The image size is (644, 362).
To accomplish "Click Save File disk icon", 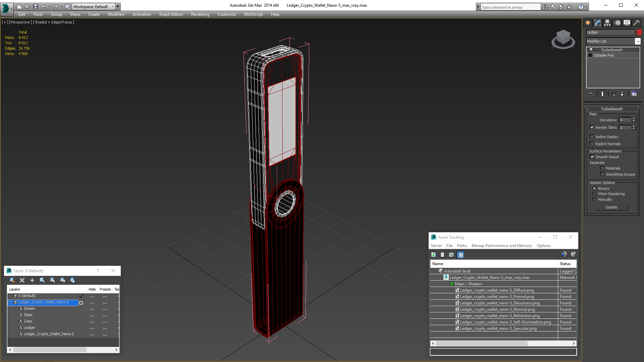I will click(36, 6).
